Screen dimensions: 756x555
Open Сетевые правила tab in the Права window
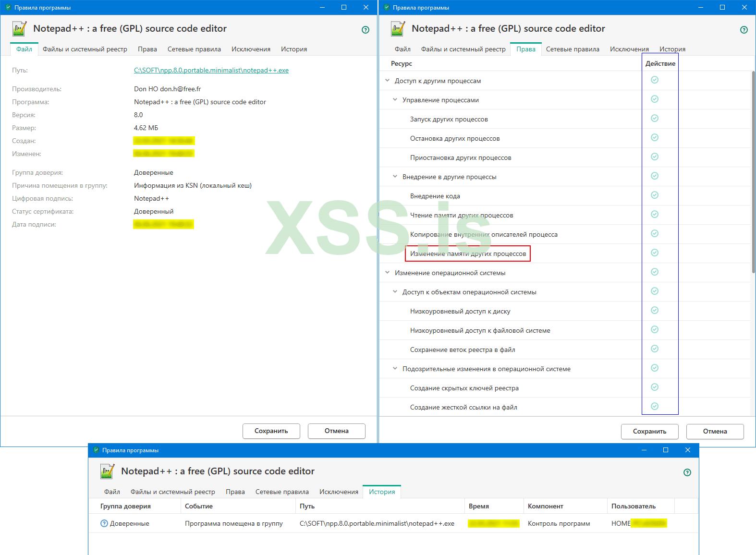(573, 49)
